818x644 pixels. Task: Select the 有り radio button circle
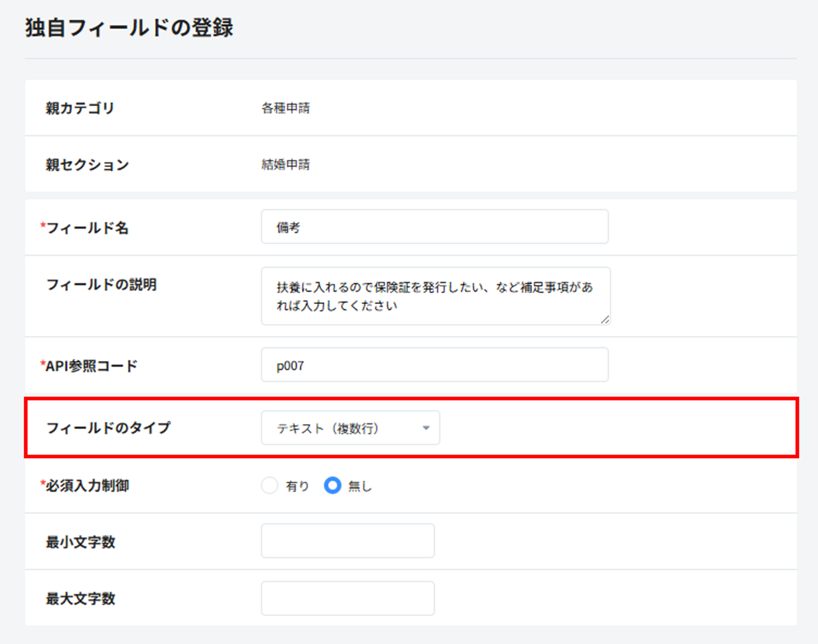[x=270, y=486]
